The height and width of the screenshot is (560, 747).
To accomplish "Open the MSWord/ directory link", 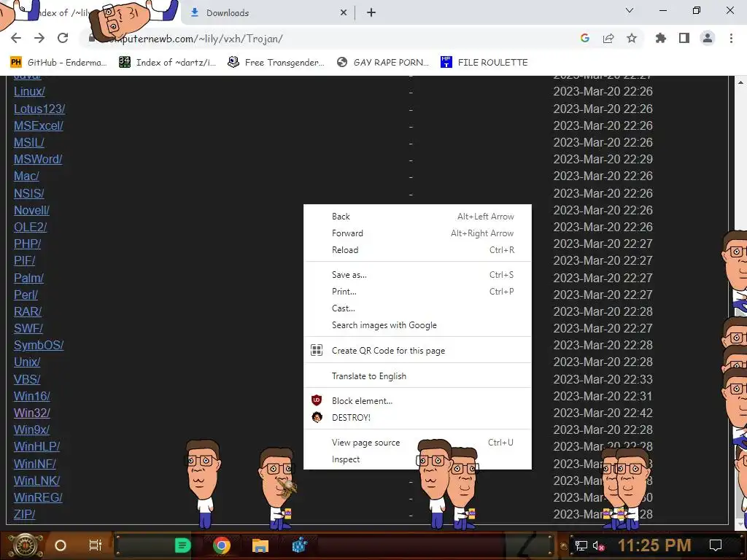I will (38, 159).
